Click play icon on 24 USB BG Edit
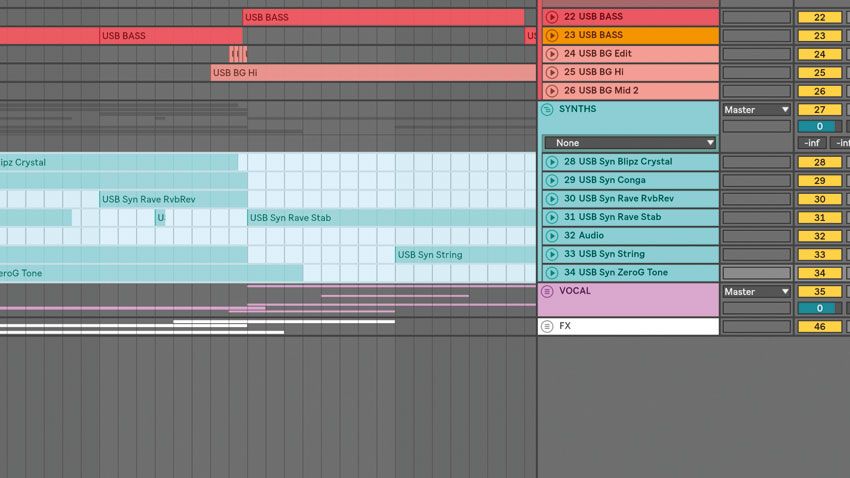Screen dimensions: 850x478 551,54
